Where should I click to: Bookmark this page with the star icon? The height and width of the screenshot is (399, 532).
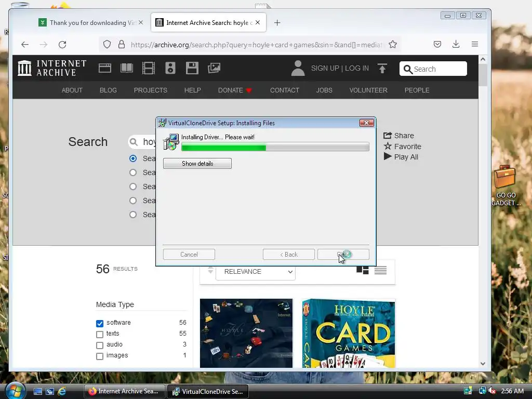tap(393, 45)
